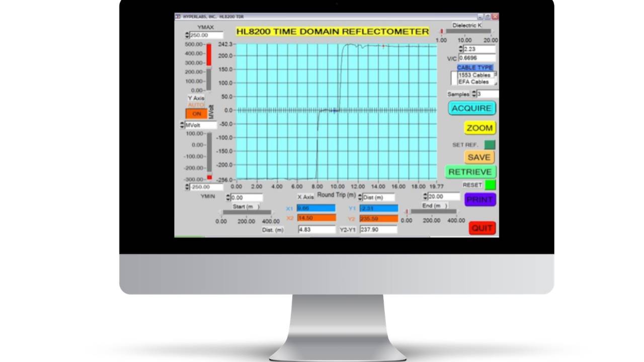Close the HL8200 TDR window
The image size is (644, 362).
pyautogui.click(x=495, y=17)
